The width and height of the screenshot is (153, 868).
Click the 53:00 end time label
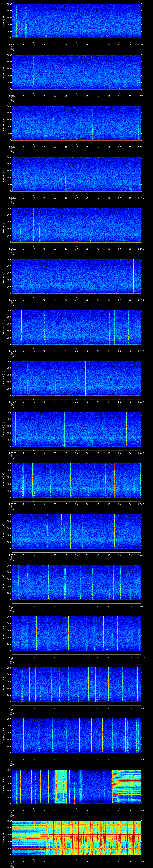click(141, 300)
